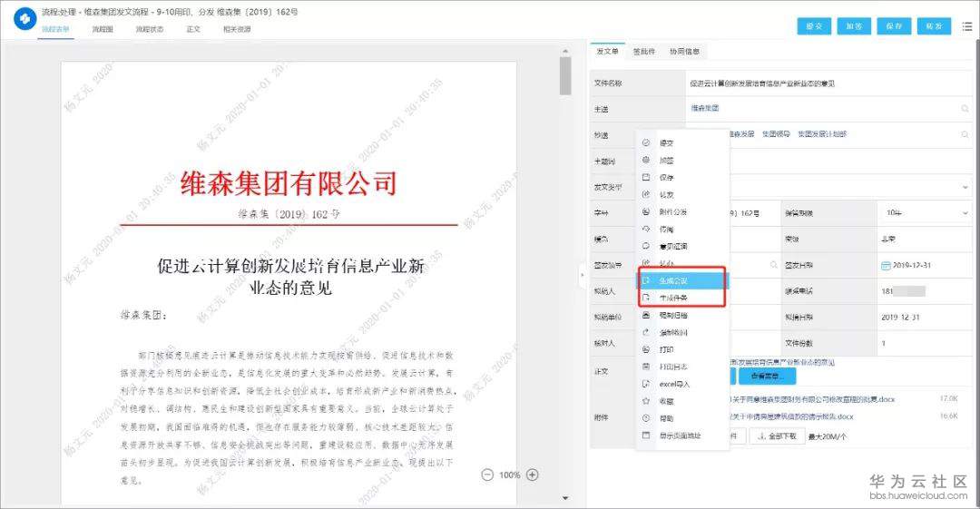
Task: Click the blue 提交 button at top
Action: point(814,26)
